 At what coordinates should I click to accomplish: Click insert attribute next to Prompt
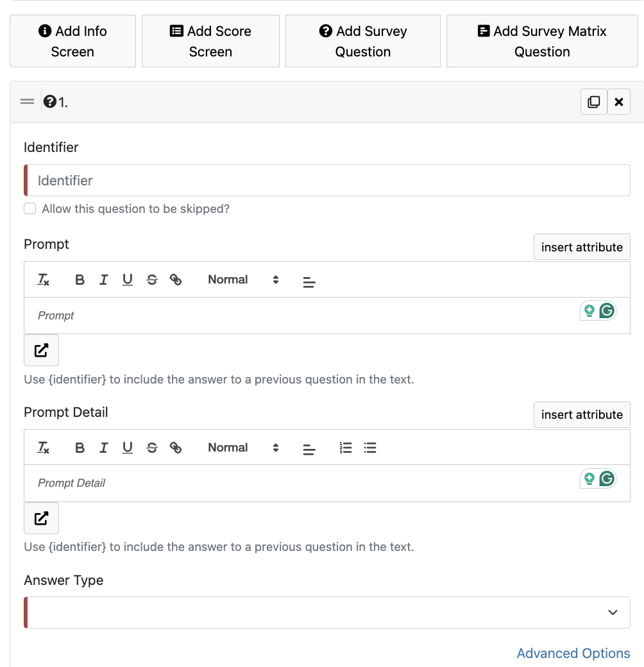coord(582,247)
